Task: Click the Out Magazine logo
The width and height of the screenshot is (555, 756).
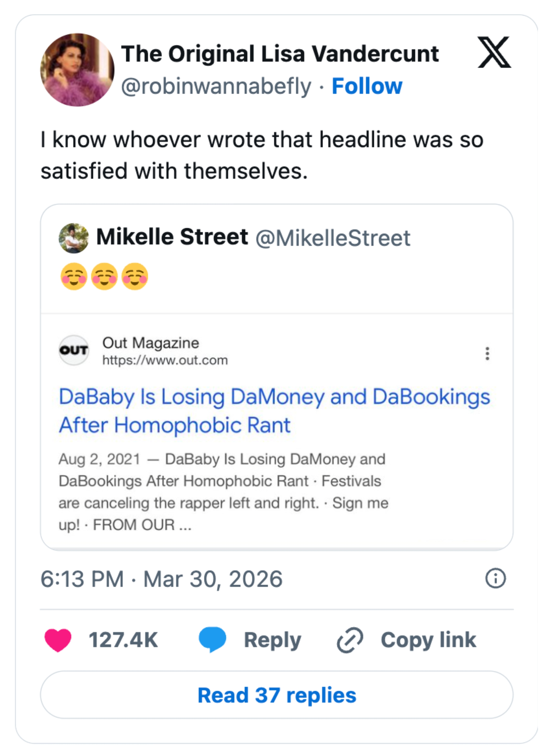Action: tap(75, 351)
